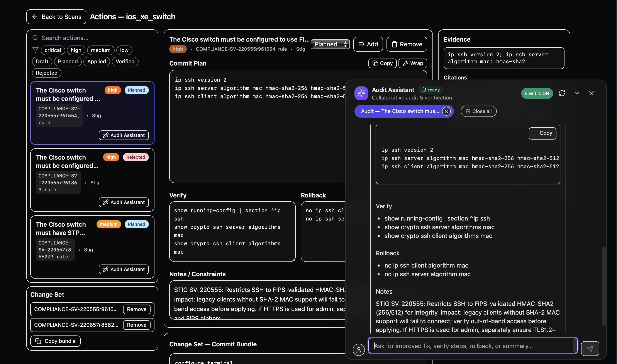The width and height of the screenshot is (617, 364).
Task: Click Wrap with wrench icon
Action: (x=413, y=63)
